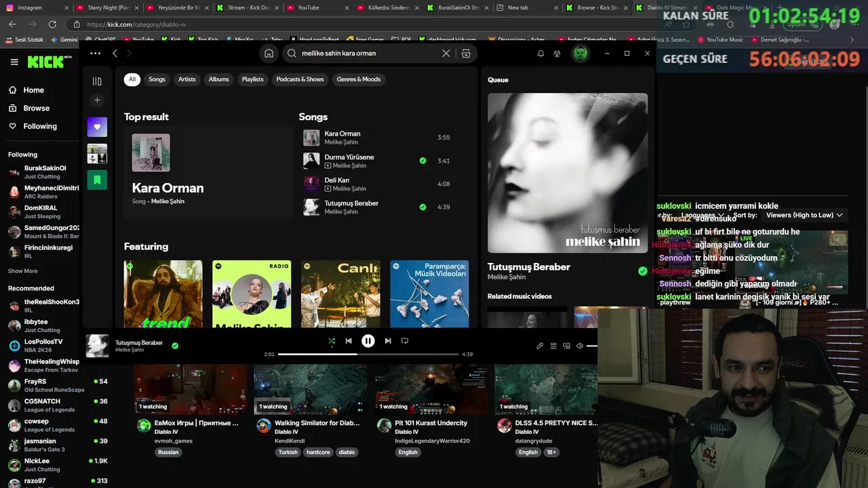Image resolution: width=868 pixels, height=488 pixels.
Task: Open Spotify Friend Activity icon
Action: 557,54
